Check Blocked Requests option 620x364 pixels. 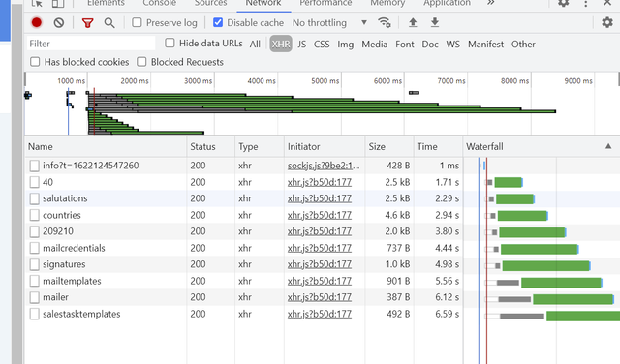tap(141, 62)
